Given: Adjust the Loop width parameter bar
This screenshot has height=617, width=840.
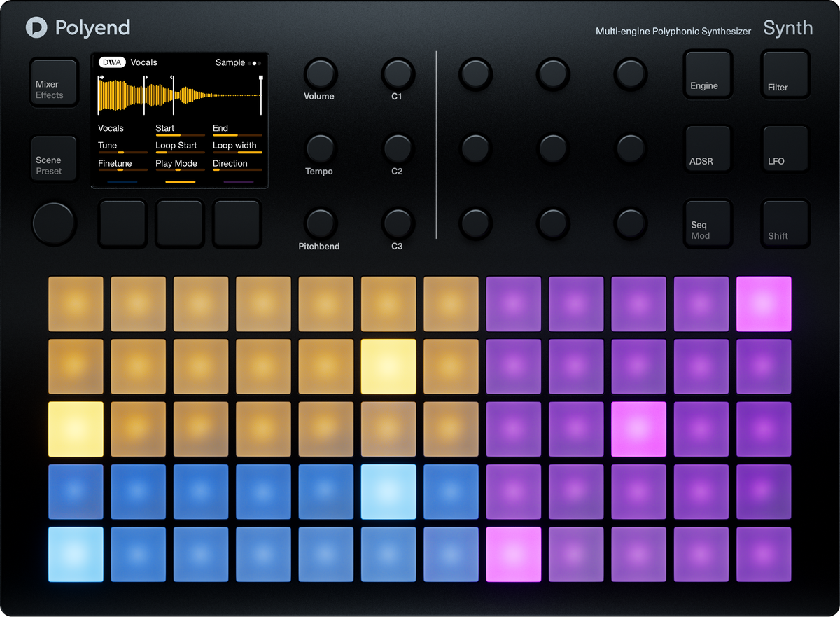Looking at the screenshot, I should click(x=237, y=152).
